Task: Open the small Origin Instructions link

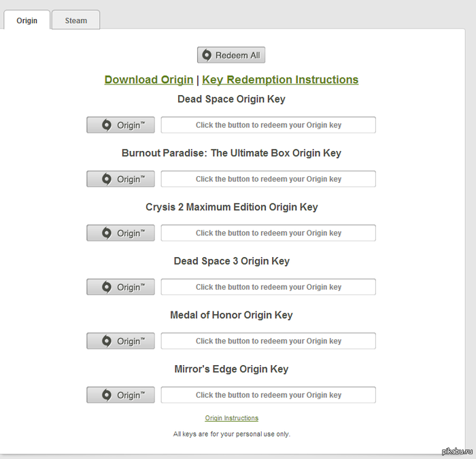Action: point(232,418)
